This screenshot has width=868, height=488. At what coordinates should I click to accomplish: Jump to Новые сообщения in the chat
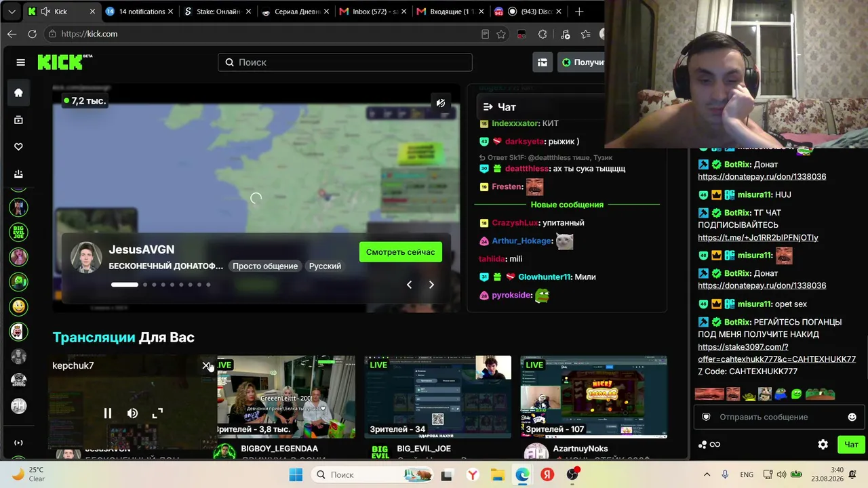[x=567, y=205]
